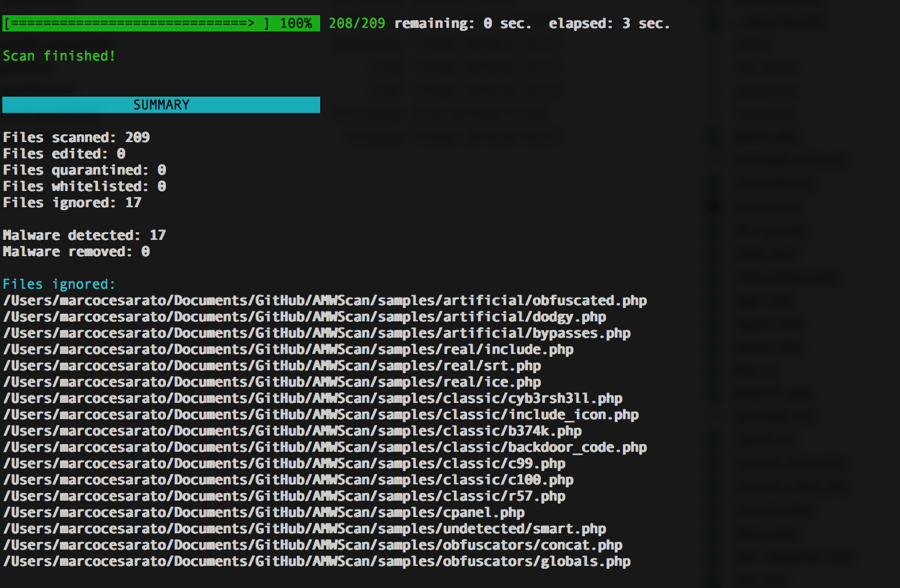
Task: Click the artificial/obfuscated.php path
Action: 325,300
